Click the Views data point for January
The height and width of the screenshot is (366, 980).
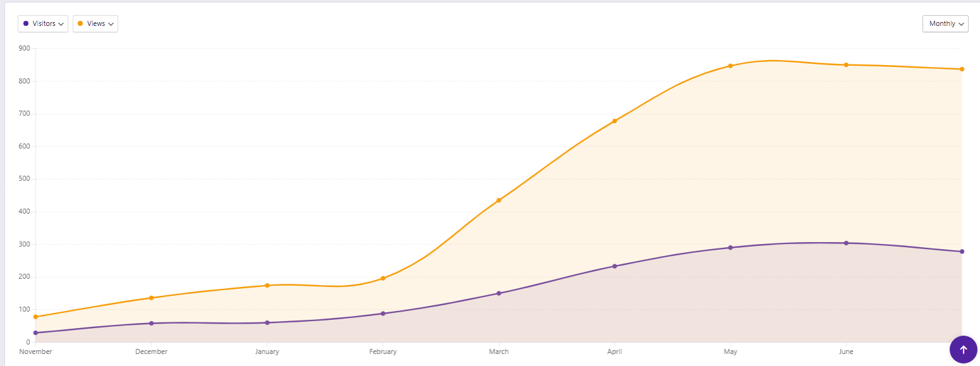click(x=267, y=285)
